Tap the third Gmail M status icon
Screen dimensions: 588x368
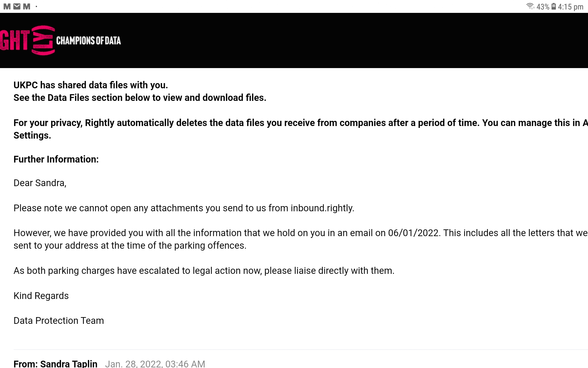coord(27,6)
